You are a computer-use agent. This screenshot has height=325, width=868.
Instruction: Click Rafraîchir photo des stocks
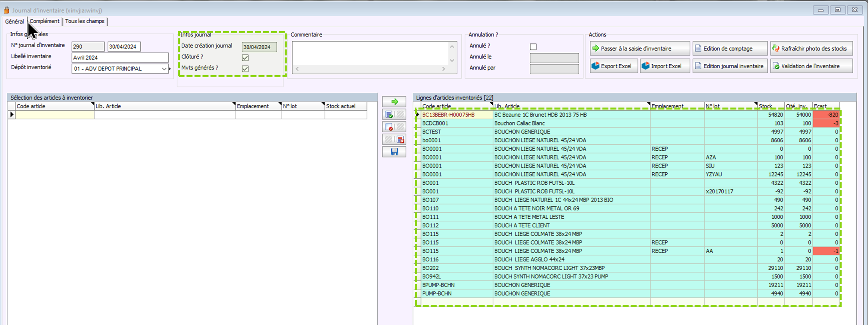coord(811,48)
